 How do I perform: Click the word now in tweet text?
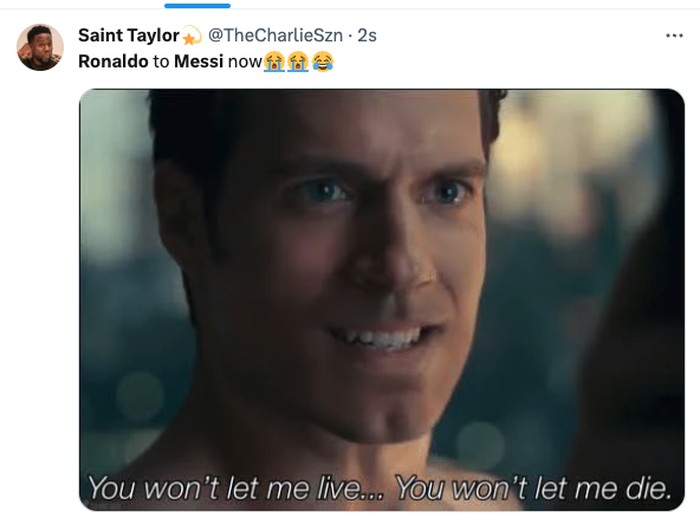click(245, 62)
